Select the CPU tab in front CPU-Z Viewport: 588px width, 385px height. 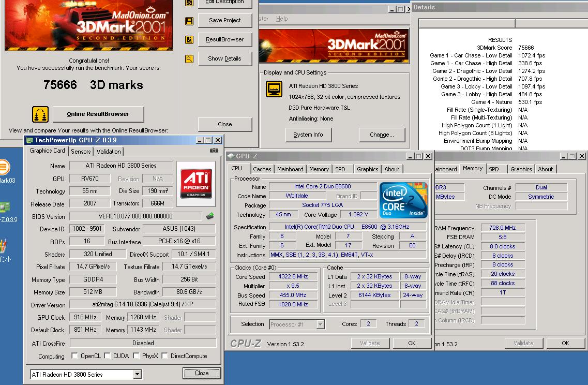(237, 169)
